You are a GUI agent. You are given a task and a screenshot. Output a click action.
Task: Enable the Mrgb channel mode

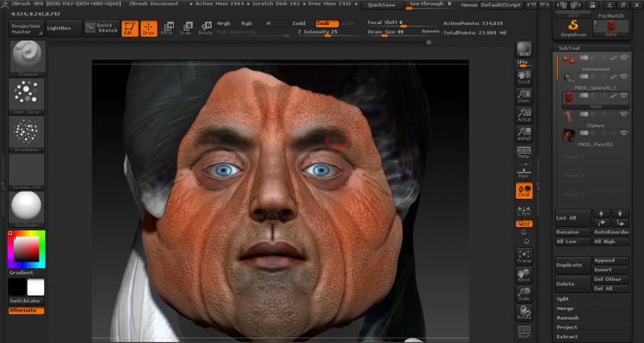click(x=224, y=23)
